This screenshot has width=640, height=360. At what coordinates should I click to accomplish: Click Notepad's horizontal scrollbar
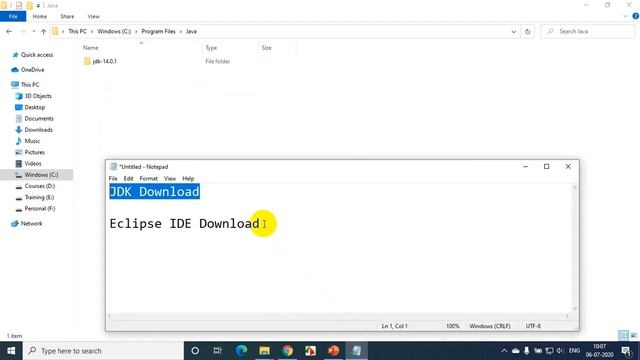(x=338, y=316)
